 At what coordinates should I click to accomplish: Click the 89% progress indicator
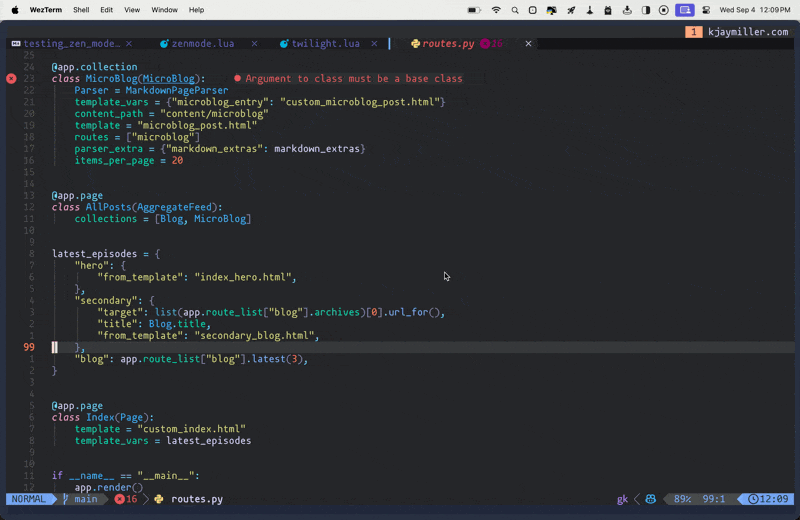[x=682, y=499]
